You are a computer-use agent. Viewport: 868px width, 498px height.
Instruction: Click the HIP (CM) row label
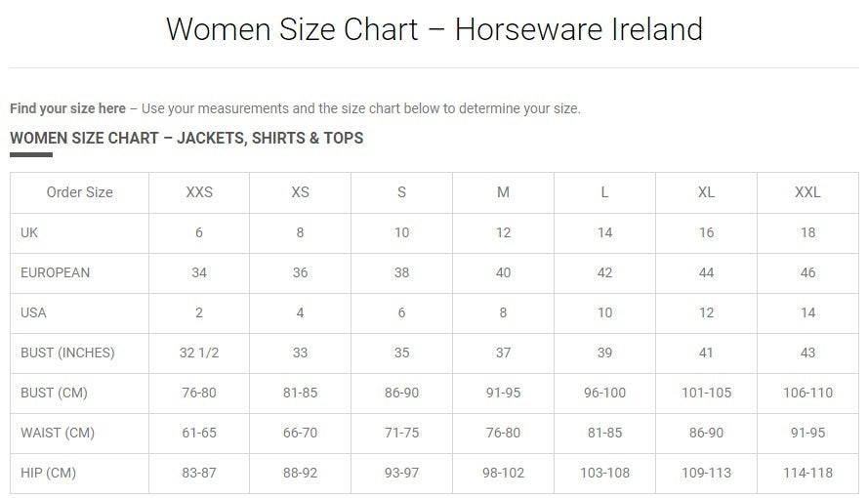point(48,473)
